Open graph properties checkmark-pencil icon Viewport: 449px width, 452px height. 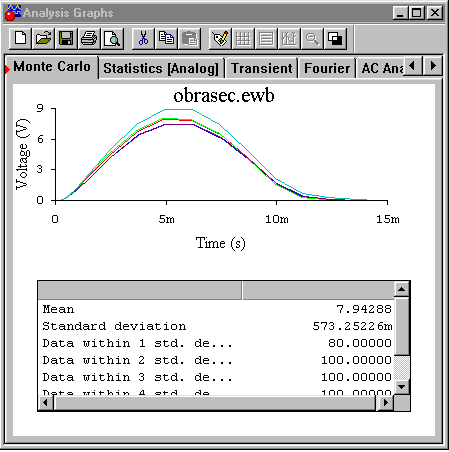pyautogui.click(x=220, y=38)
